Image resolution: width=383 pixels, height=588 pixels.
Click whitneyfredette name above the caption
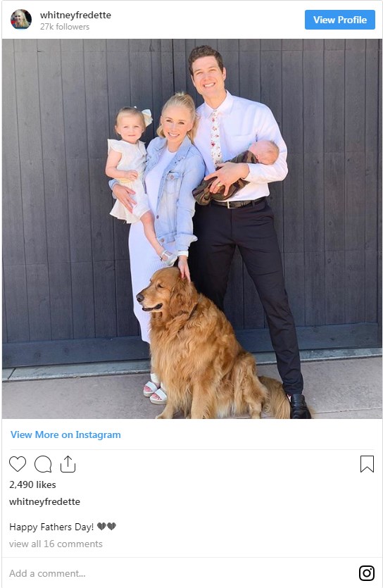[44, 502]
